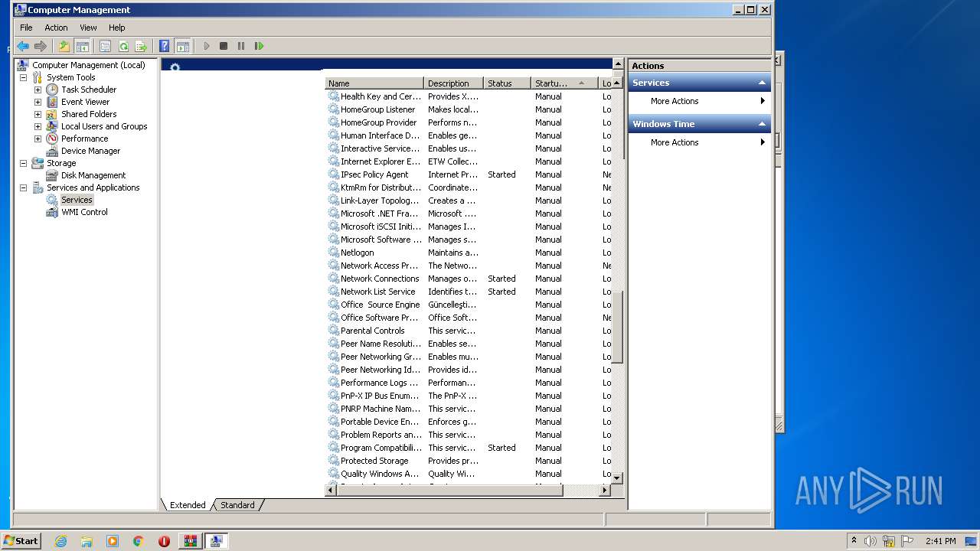980x551 pixels.
Task: Click the Task Scheduler clock icon
Action: (x=52, y=90)
